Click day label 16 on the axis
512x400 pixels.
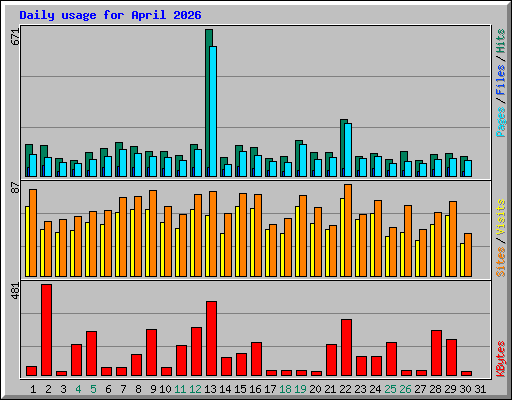click(255, 389)
